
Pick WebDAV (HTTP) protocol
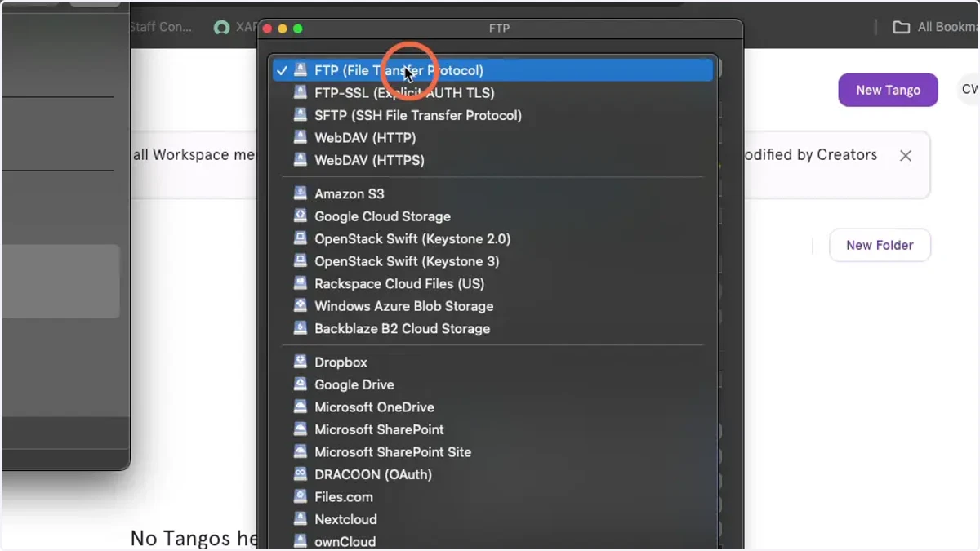point(492,138)
